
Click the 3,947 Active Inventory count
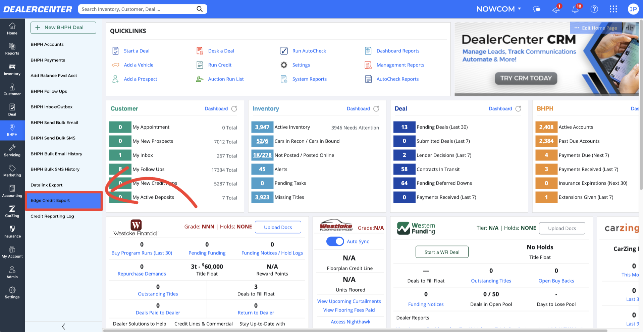pos(262,127)
